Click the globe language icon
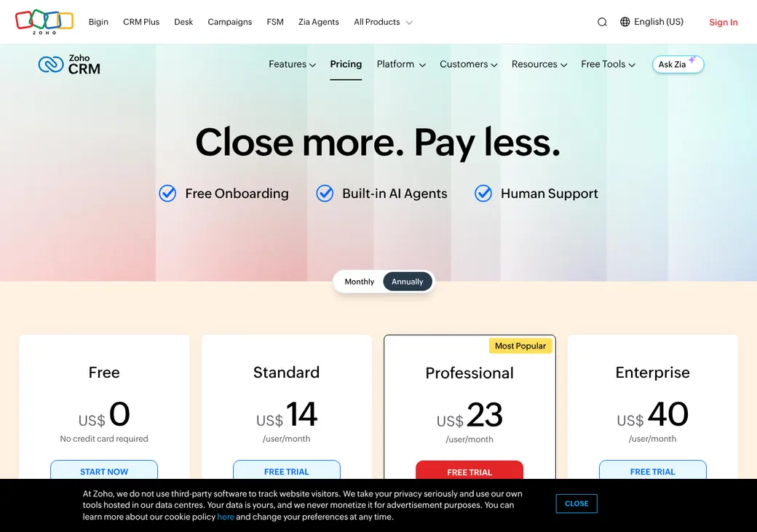The width and height of the screenshot is (757, 532). [625, 22]
